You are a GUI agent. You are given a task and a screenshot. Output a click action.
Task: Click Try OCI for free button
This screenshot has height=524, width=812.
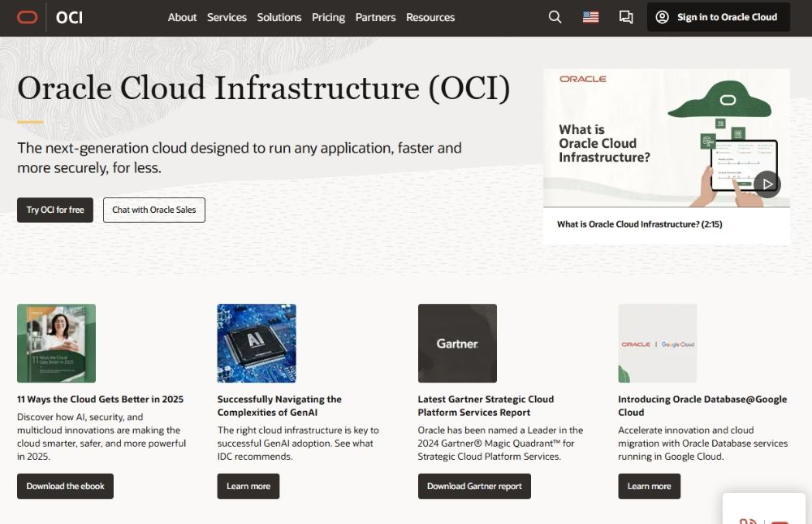pyautogui.click(x=55, y=210)
